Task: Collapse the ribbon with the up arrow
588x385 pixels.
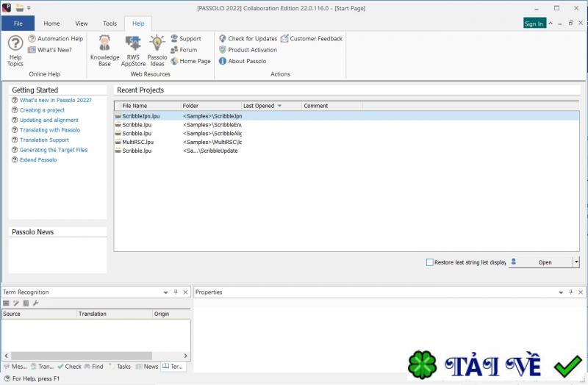Action: (x=551, y=24)
